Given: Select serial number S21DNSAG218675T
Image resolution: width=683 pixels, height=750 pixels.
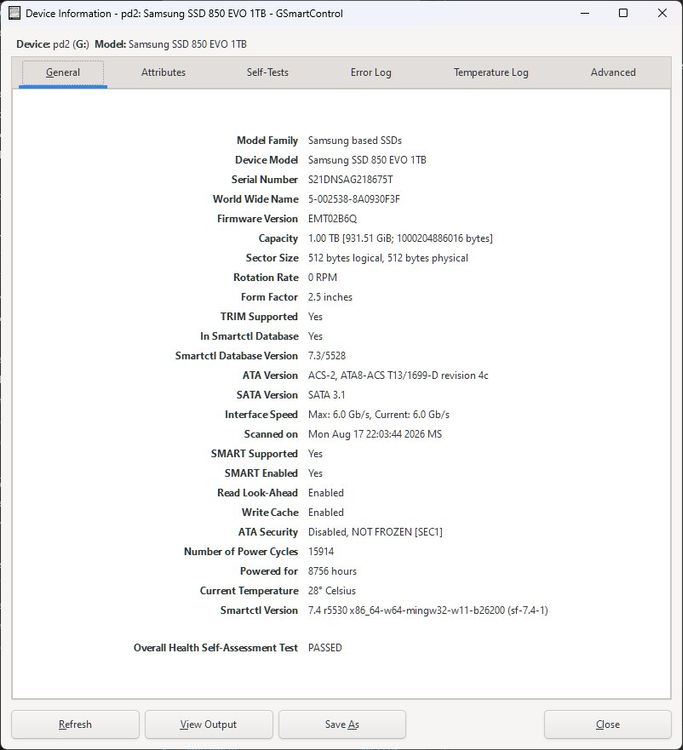Looking at the screenshot, I should coord(350,180).
